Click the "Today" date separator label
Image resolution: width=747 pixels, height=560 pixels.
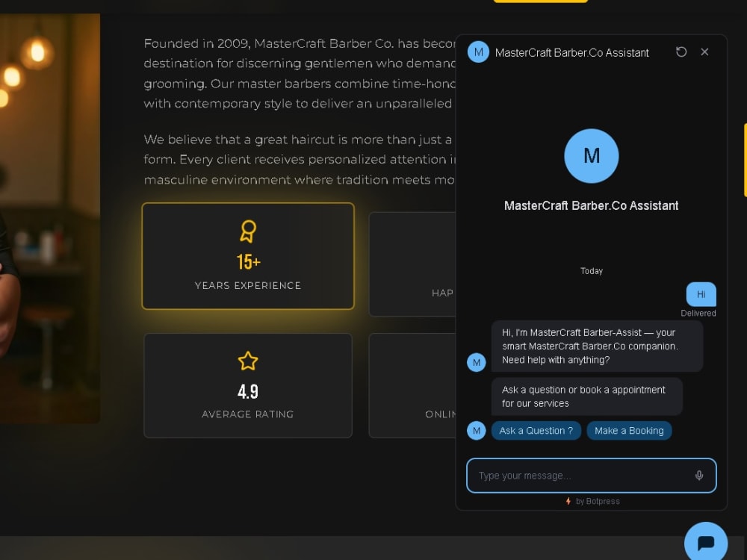click(591, 271)
